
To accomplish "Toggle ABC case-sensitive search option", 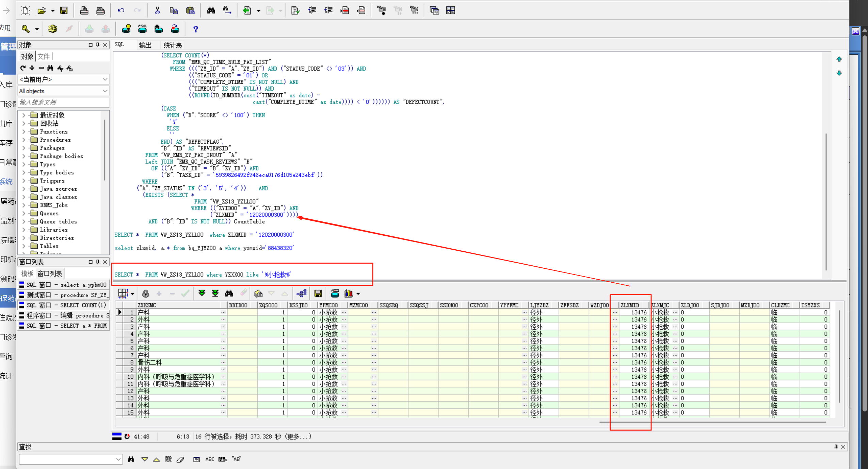I will 210,459.
